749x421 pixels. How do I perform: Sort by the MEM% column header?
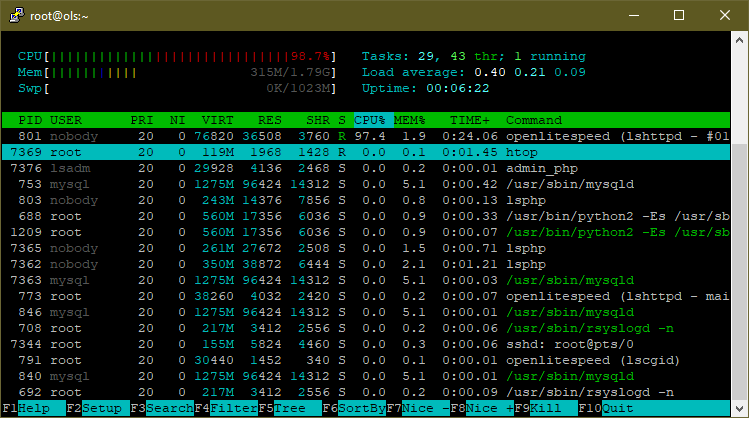coord(410,120)
